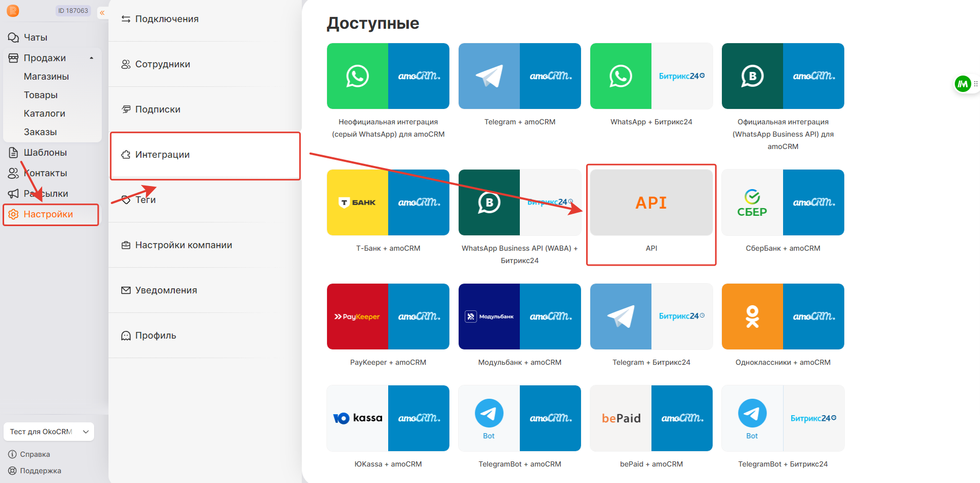
Task: Click the Чаты bubble icon
Action: 13,38
